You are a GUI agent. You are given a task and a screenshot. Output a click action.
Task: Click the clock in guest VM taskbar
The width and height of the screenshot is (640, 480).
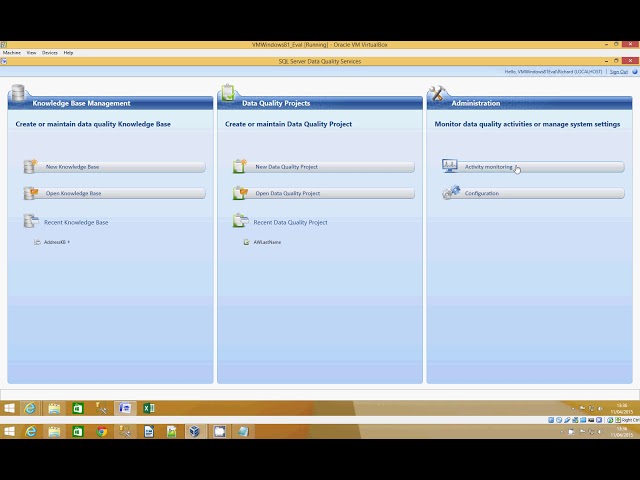coord(622,409)
